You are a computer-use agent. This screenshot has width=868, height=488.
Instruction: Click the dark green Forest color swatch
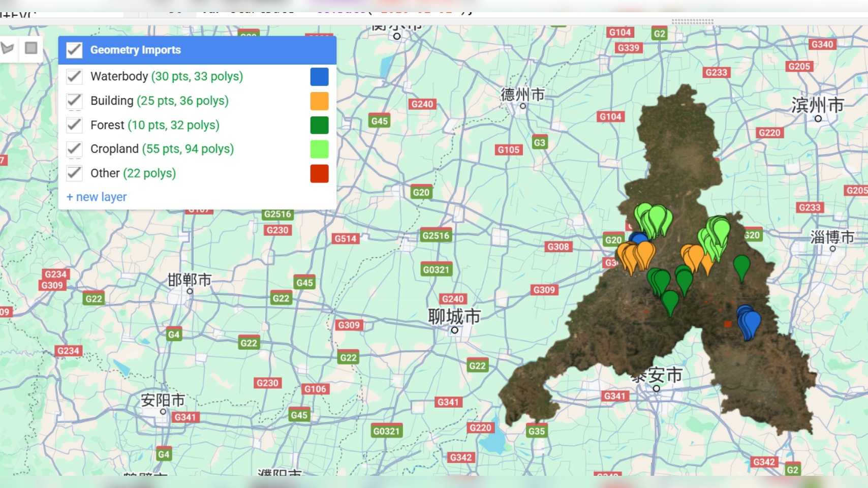pos(319,125)
